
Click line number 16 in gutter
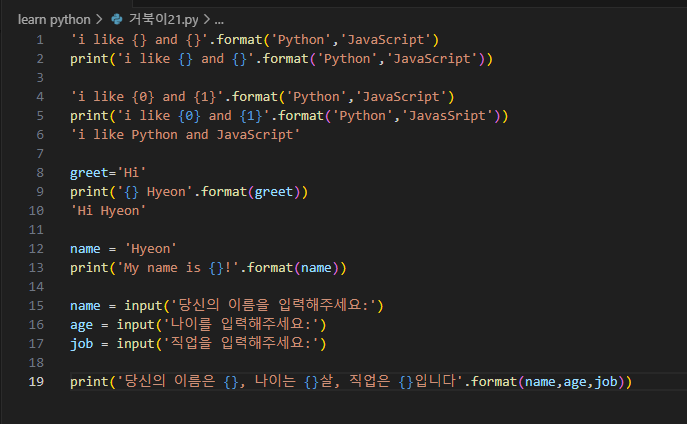click(36, 325)
